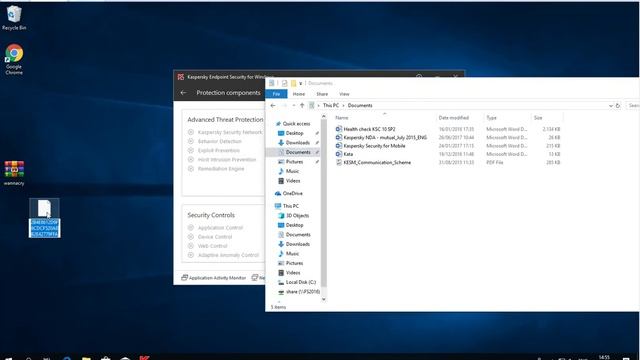
Task: Open the File tab in Explorer
Action: [276, 94]
